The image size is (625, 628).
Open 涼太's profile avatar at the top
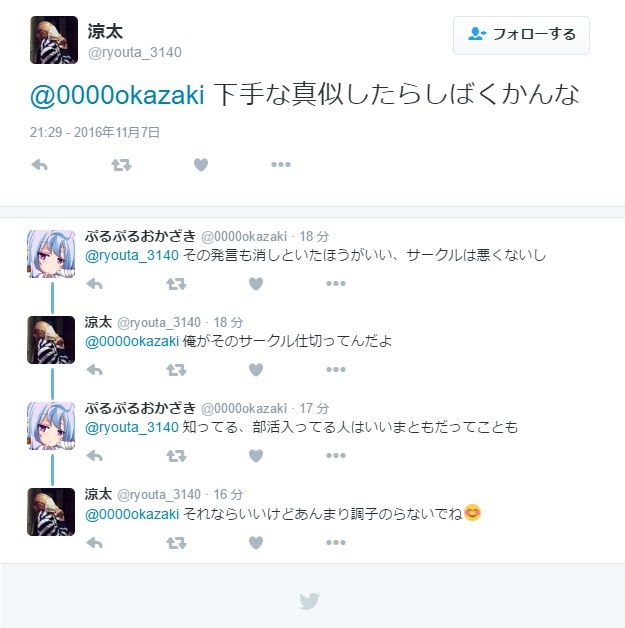[x=54, y=40]
